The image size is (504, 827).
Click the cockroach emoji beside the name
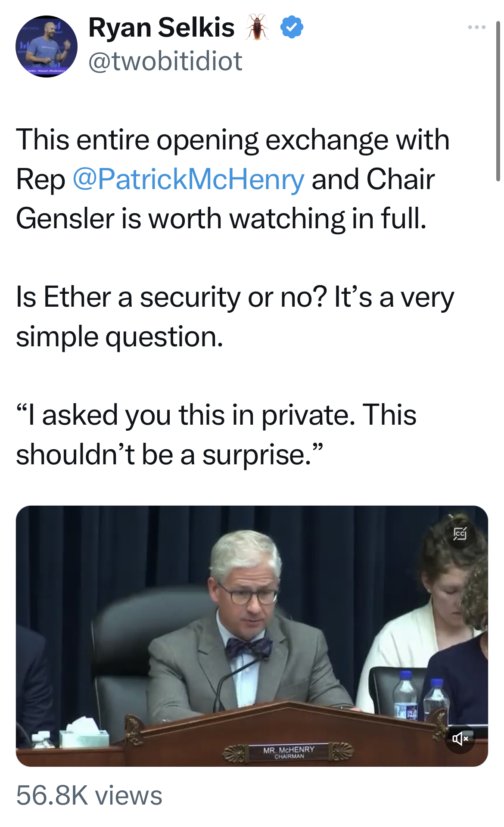(257, 27)
